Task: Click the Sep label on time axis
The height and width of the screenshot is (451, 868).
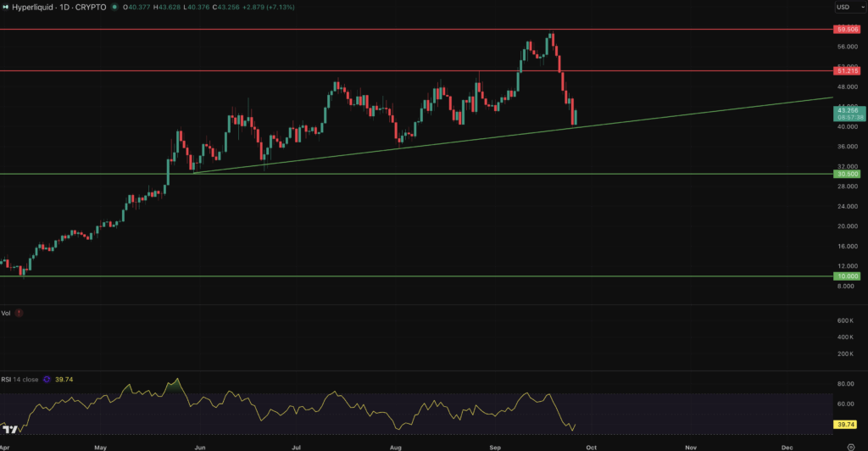Action: (495, 447)
